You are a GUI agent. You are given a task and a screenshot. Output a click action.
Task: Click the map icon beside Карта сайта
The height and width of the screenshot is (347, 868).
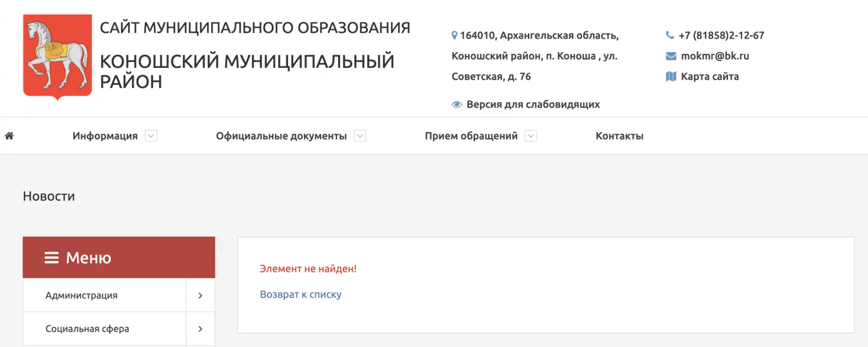coord(671,77)
